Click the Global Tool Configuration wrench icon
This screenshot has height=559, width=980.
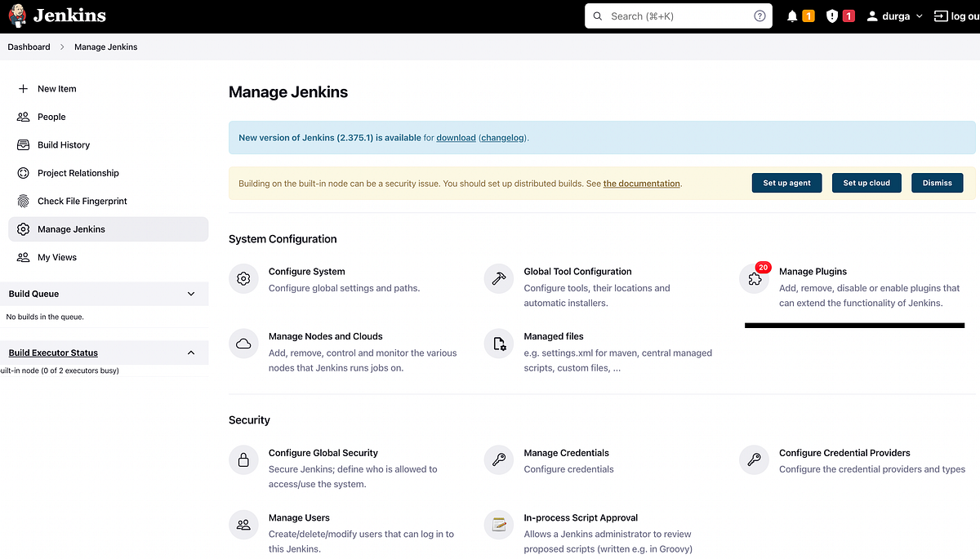498,278
